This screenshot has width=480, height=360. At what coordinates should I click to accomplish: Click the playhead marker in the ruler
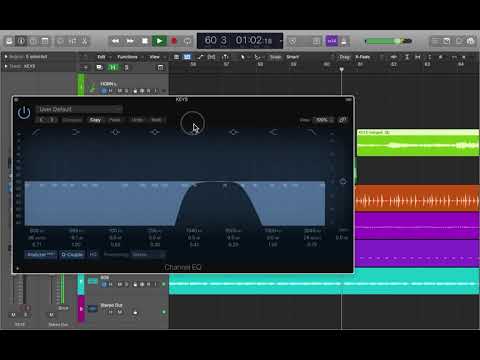[342, 69]
